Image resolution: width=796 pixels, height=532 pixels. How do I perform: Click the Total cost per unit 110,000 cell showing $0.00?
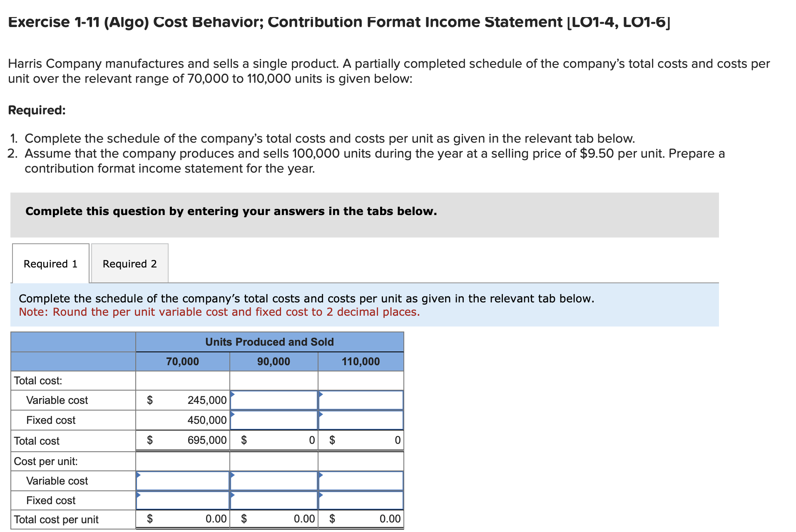[361, 519]
